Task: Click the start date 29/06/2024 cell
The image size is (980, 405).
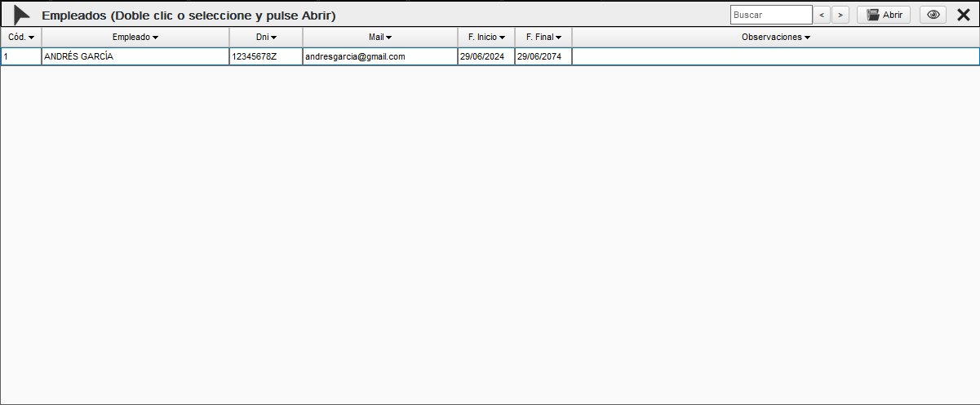Action: [x=486, y=56]
